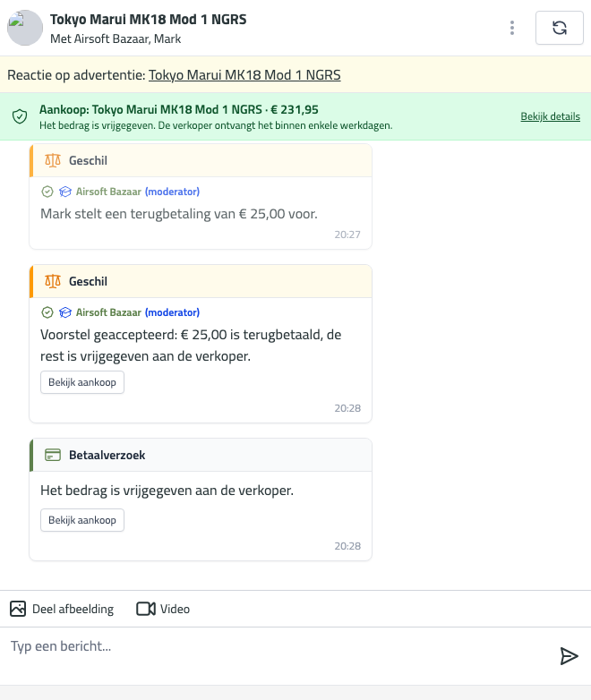Click the Reactie op advertentie label
This screenshot has width=591, height=700.
pos(76,75)
